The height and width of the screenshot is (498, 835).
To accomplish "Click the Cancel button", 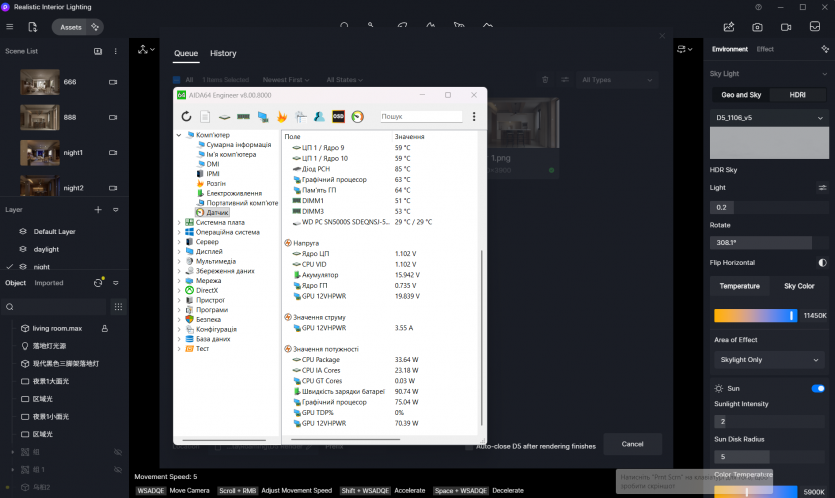I will point(632,444).
